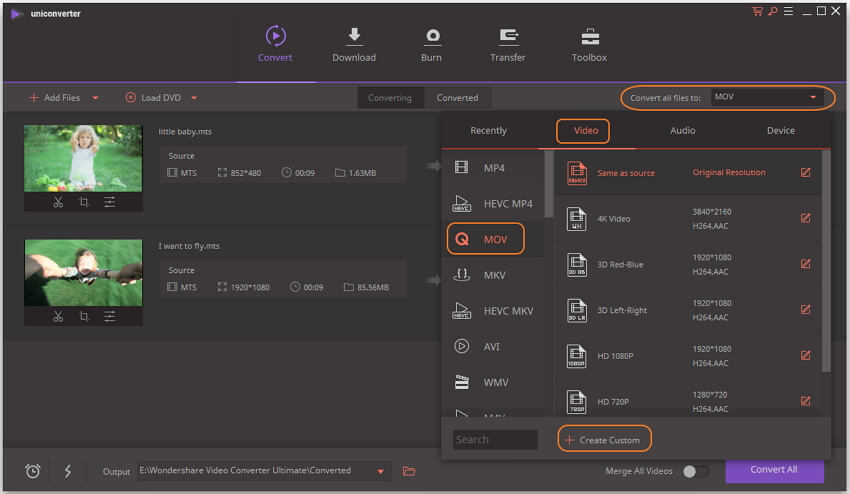Select the HEVC MKV format
The height and width of the screenshot is (494, 850).
tap(493, 311)
